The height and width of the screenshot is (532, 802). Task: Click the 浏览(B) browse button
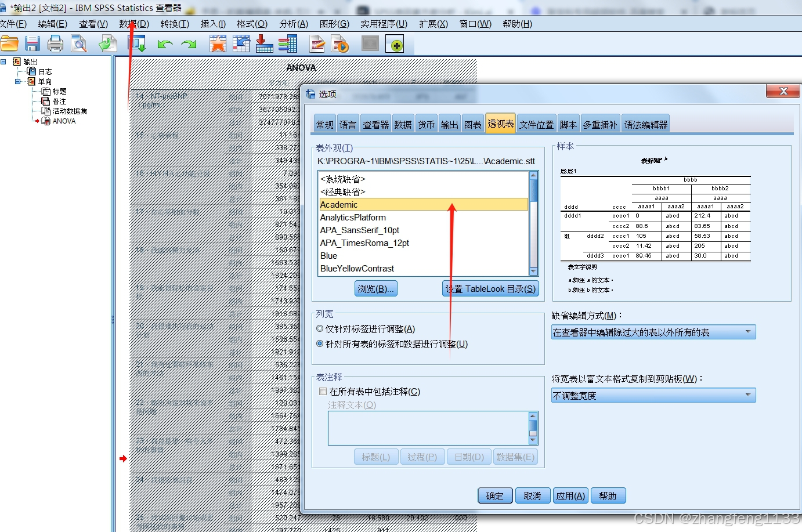click(376, 288)
